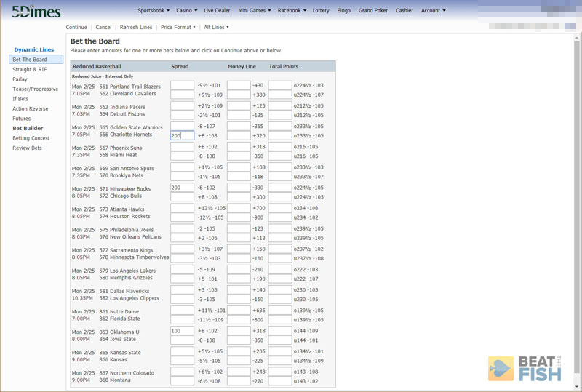Screen dimensions: 582x392
Task: Click Refresh Lines
Action: pos(136,27)
